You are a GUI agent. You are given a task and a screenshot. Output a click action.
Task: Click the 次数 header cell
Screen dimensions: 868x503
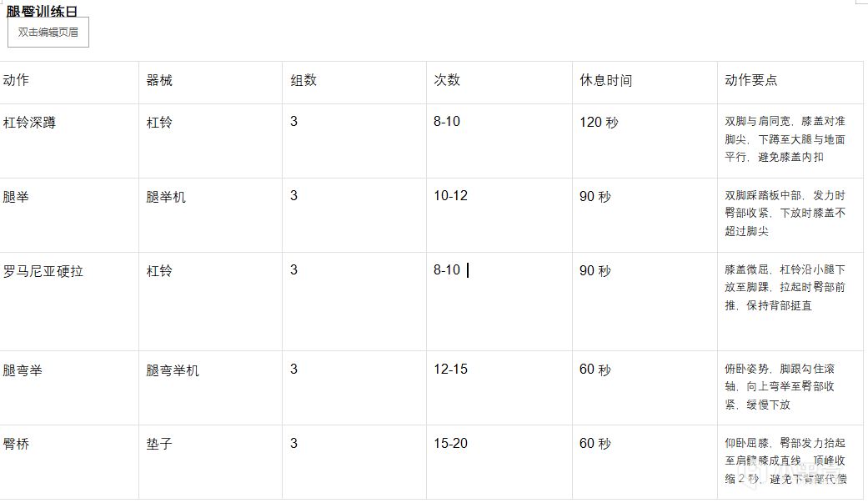click(x=447, y=81)
